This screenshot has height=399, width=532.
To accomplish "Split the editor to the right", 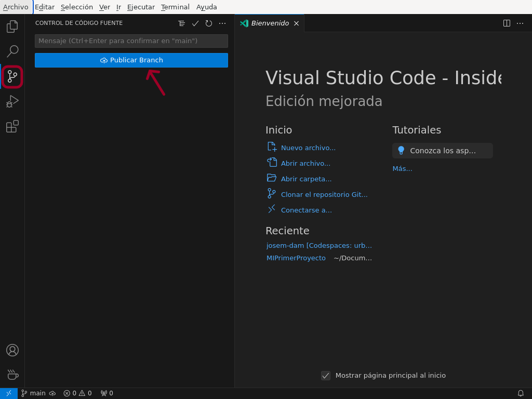I will tap(507, 23).
